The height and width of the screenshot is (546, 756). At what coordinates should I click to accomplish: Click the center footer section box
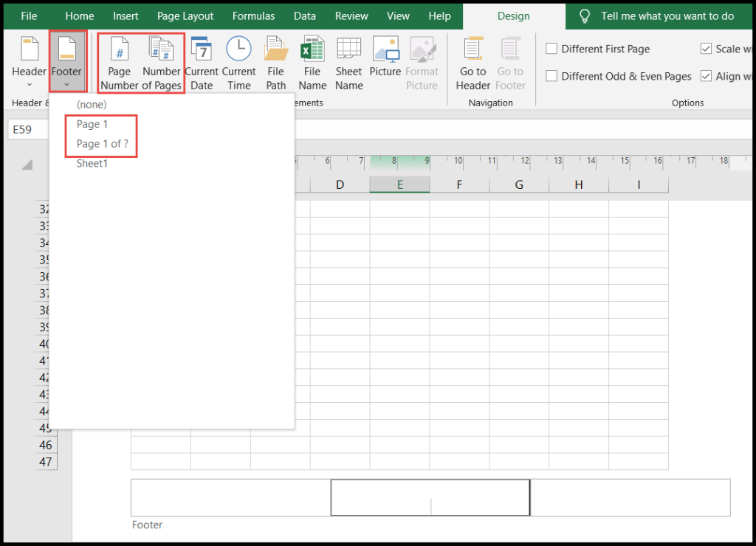coord(430,497)
